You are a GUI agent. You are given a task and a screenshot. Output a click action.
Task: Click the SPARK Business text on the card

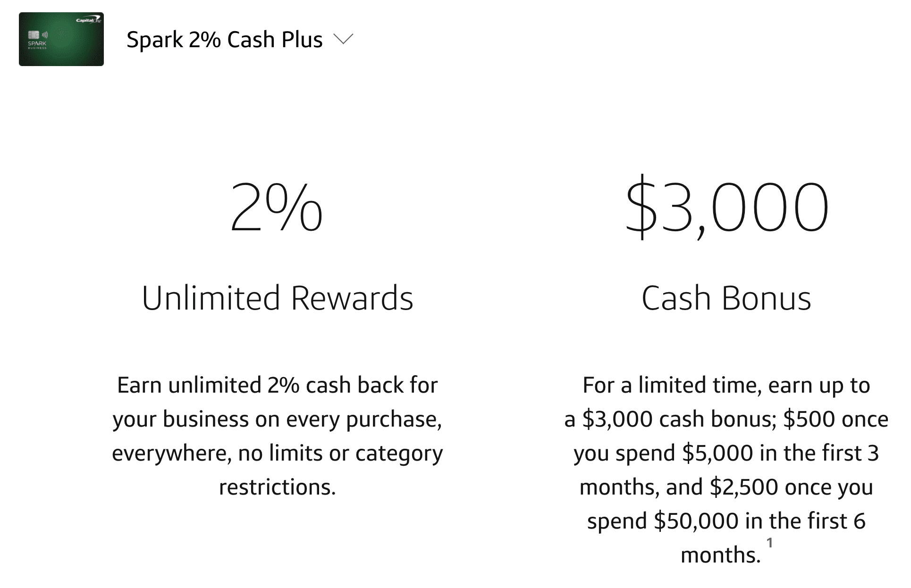[x=37, y=45]
